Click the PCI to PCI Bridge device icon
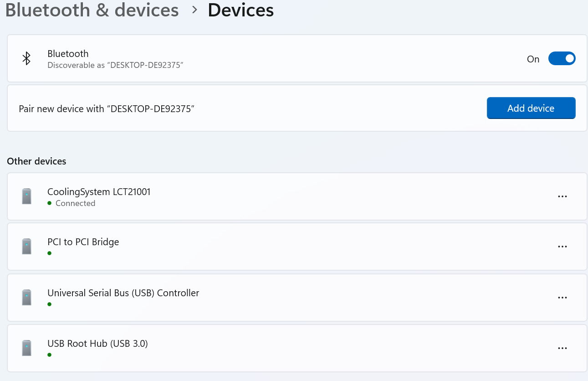The width and height of the screenshot is (588, 381). [27, 247]
